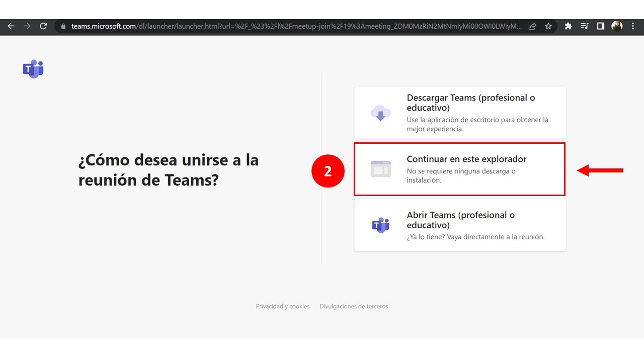This screenshot has height=362, width=644.
Task: Click the site security padlock icon
Action: tap(62, 26)
